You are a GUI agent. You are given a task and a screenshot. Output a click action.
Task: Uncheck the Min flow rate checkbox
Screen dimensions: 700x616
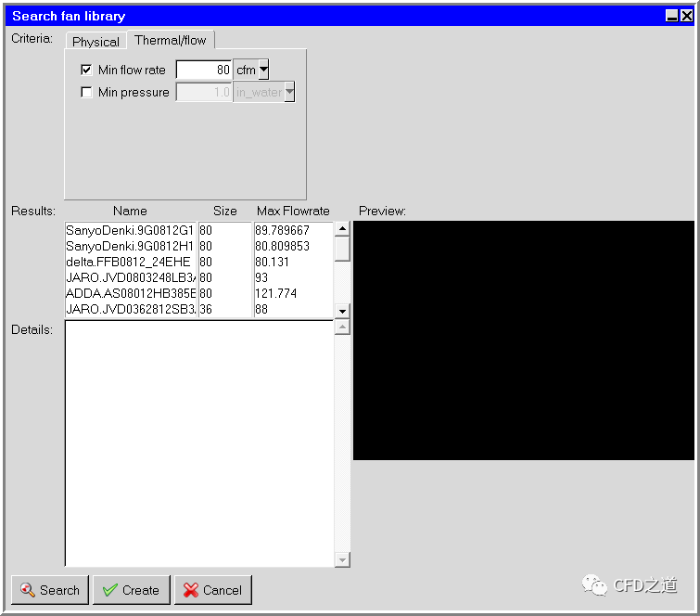pyautogui.click(x=87, y=70)
